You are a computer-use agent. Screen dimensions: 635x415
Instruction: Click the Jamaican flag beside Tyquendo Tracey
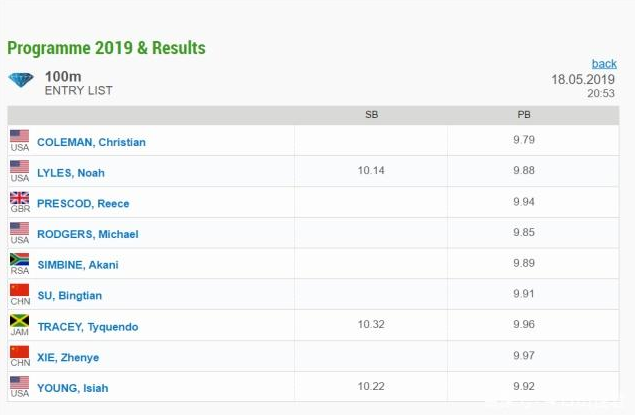click(x=19, y=322)
